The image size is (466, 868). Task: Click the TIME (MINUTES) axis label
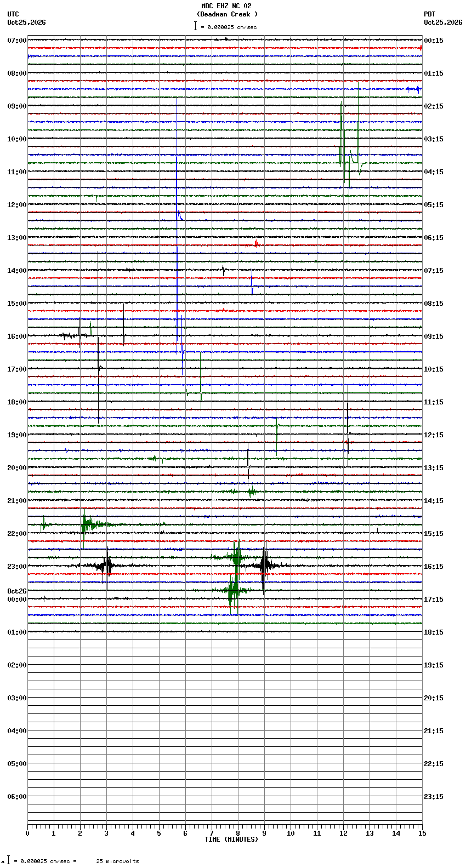231,840
